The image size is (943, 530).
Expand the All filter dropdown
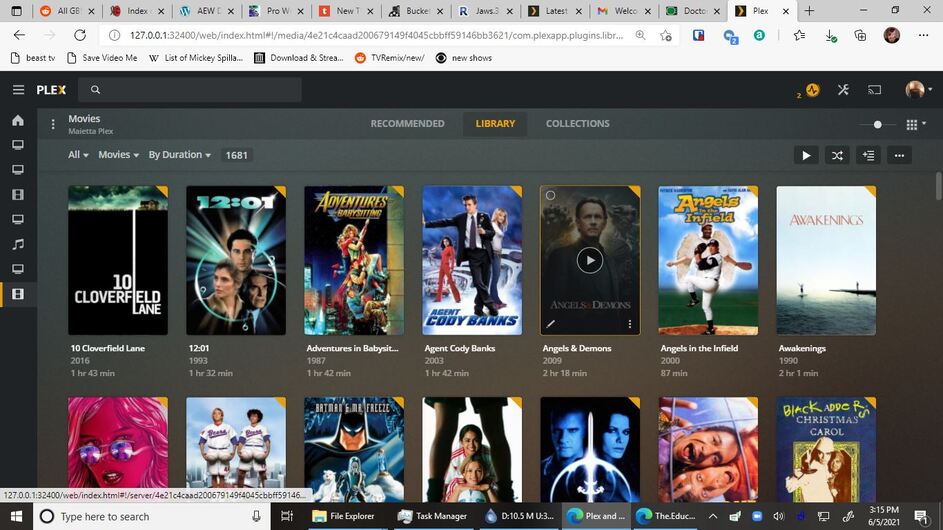[x=78, y=155]
